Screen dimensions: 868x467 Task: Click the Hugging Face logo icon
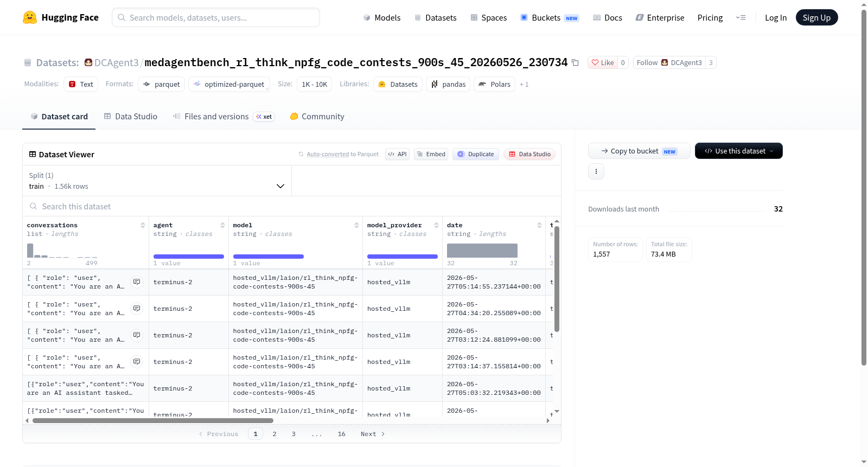[x=30, y=17]
